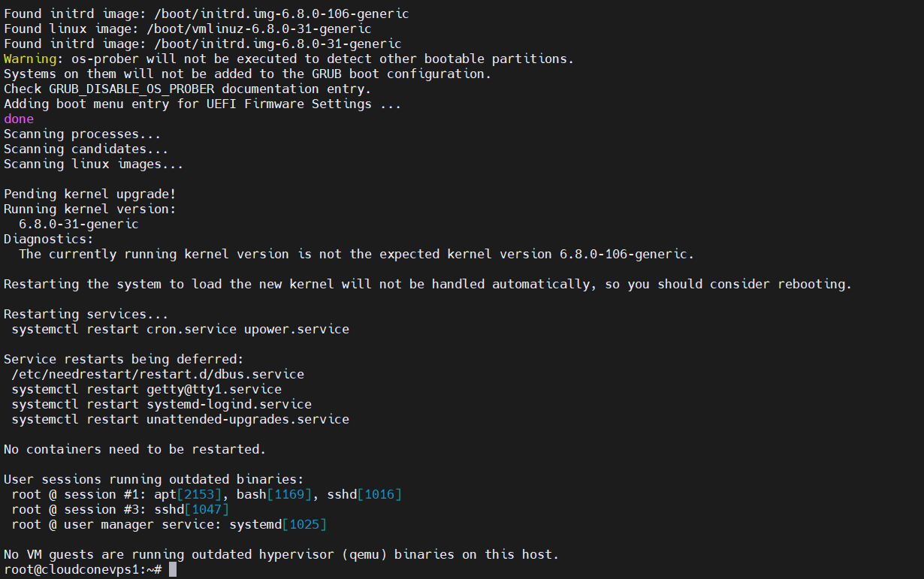This screenshot has height=579, width=924.
Task: Click the 'Restarting services...' line
Action: click(86, 314)
